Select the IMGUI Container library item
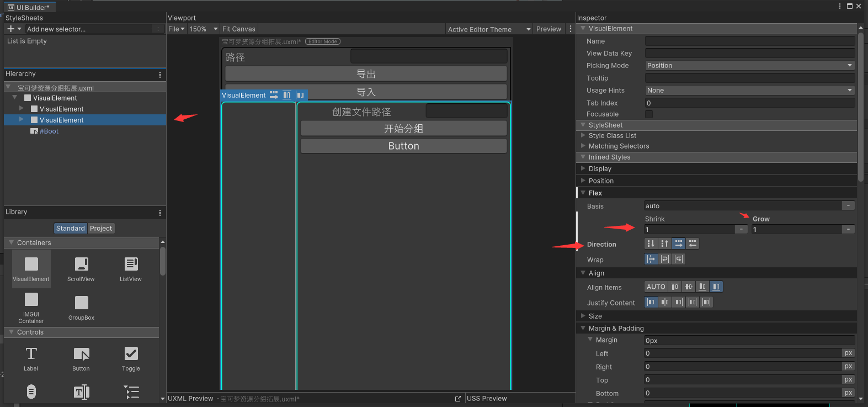 [31, 308]
